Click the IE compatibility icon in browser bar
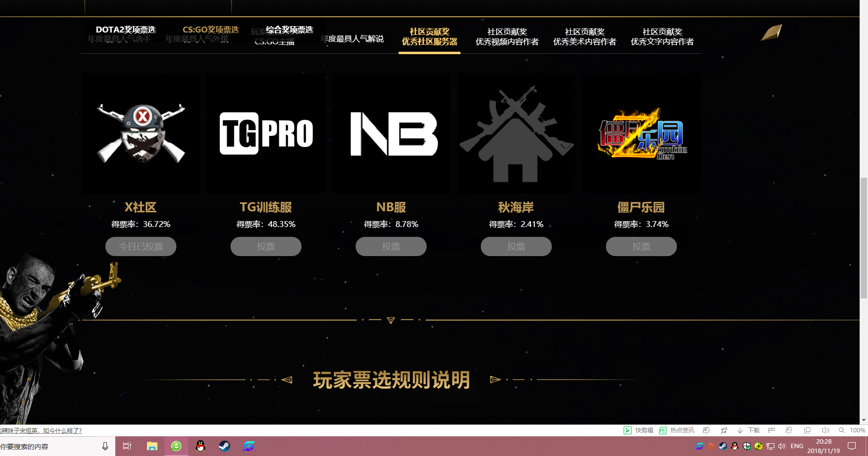Viewport: 868px width, 456px height. pos(790,430)
